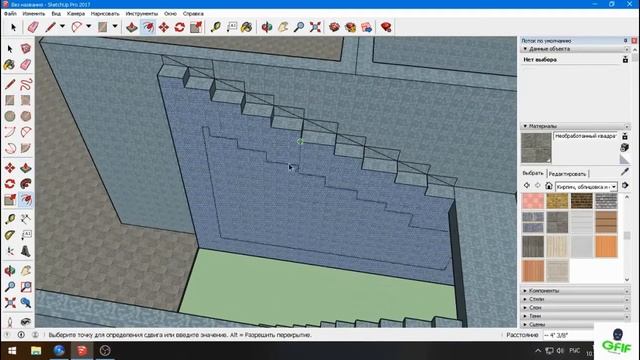
Task: Choose the Circle tool
Action: tap(10, 116)
